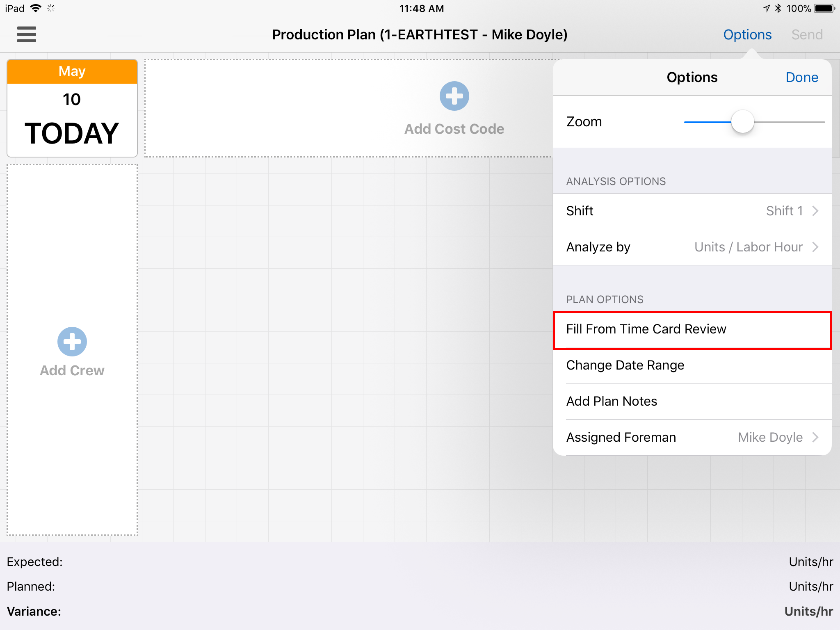The height and width of the screenshot is (630, 840).
Task: Click the Wi-Fi status icon
Action: 36,8
